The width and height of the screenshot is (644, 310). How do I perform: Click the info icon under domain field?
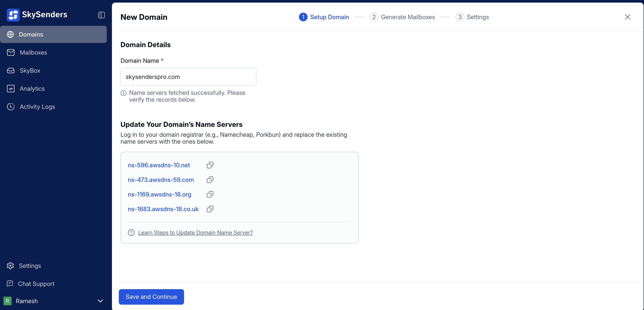point(124,93)
